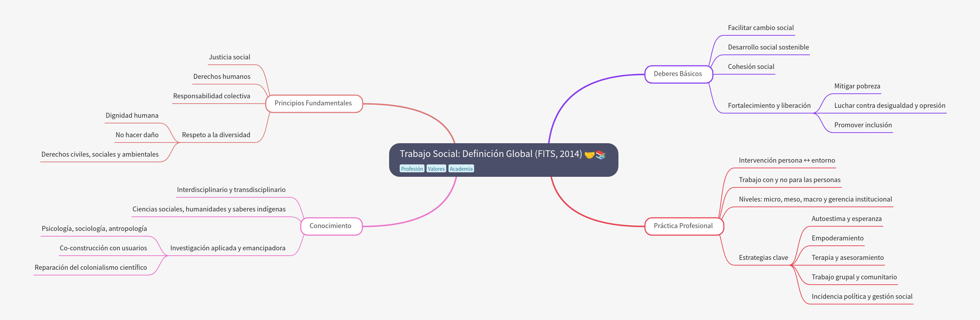The height and width of the screenshot is (320, 980).
Task: Click the books emoji in the central node
Action: coord(600,155)
